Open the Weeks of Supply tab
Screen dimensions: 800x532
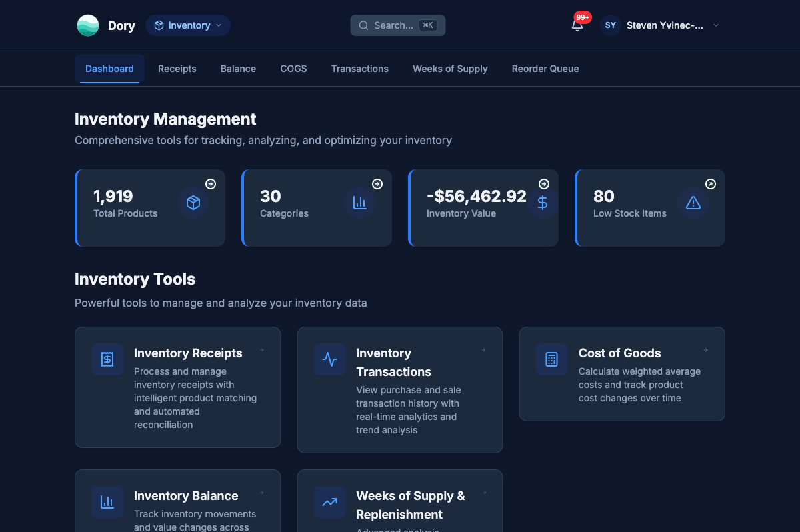click(x=450, y=69)
